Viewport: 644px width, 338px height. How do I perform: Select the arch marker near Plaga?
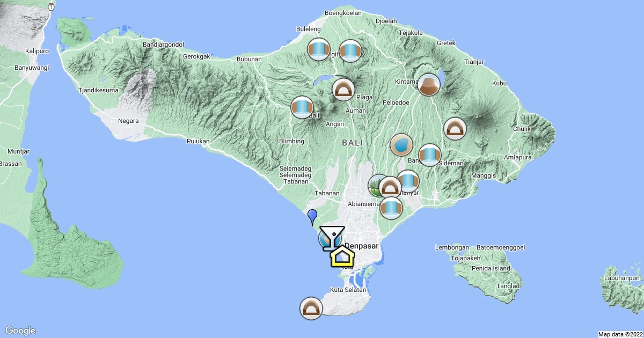coord(343,89)
